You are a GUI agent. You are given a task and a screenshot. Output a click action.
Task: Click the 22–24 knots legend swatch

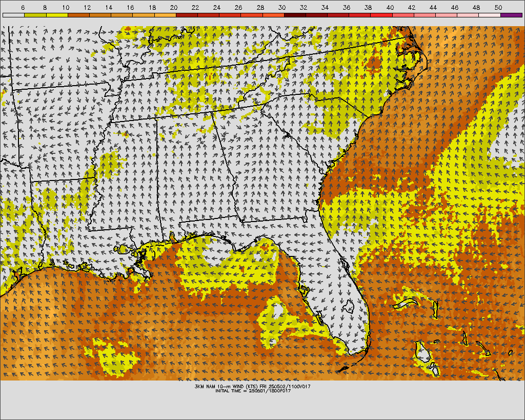pyautogui.click(x=209, y=15)
